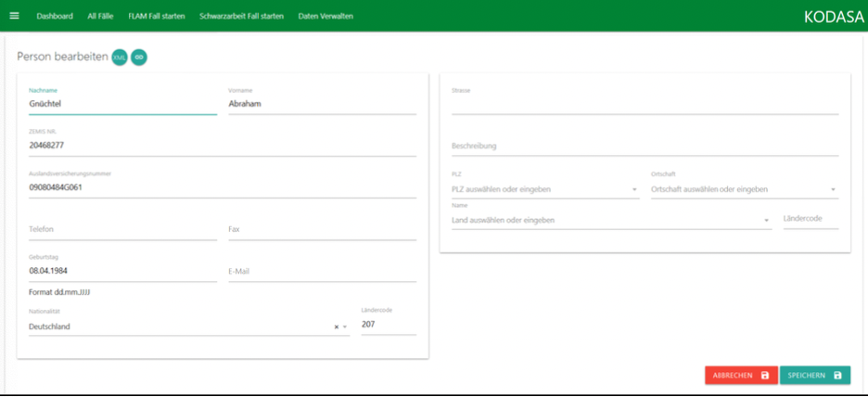Viewport: 868px width, 397px height.
Task: Click the E-Mail input field
Action: 322,272
